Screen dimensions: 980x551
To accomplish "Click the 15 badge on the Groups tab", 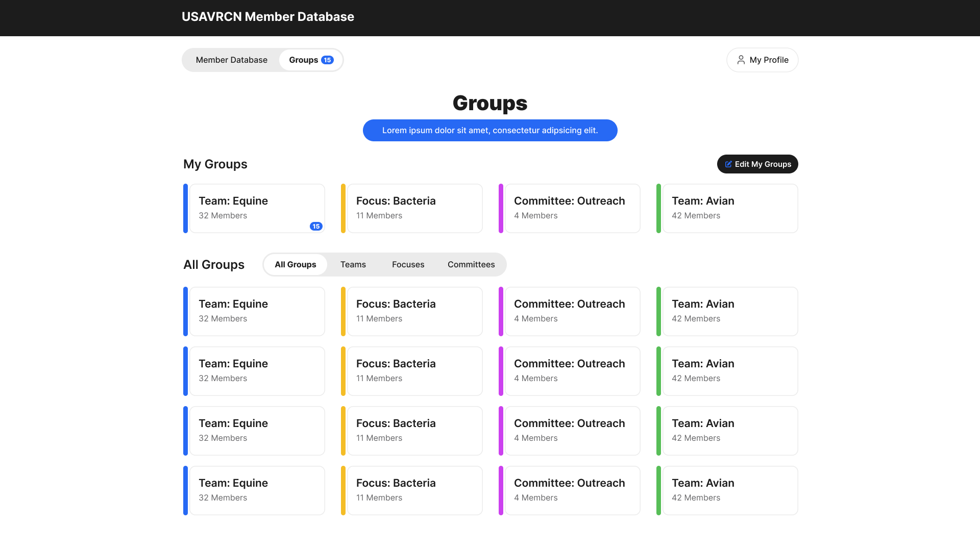I will (327, 60).
